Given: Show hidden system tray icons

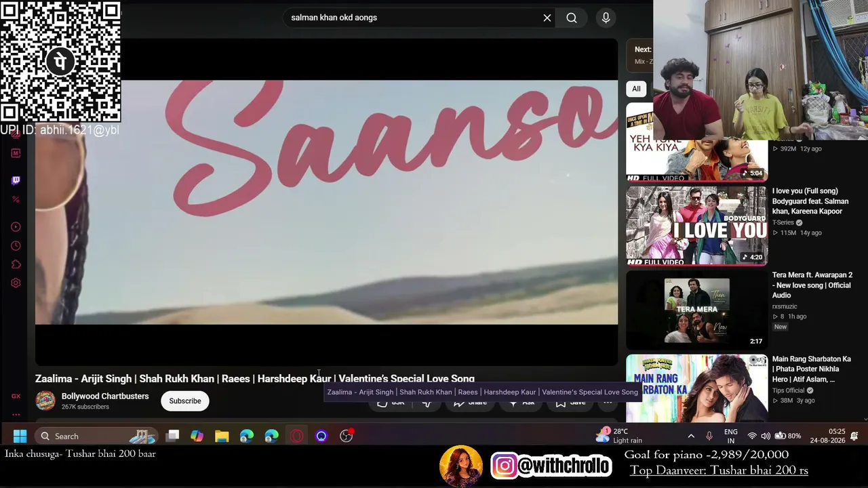Looking at the screenshot, I should tap(691, 436).
